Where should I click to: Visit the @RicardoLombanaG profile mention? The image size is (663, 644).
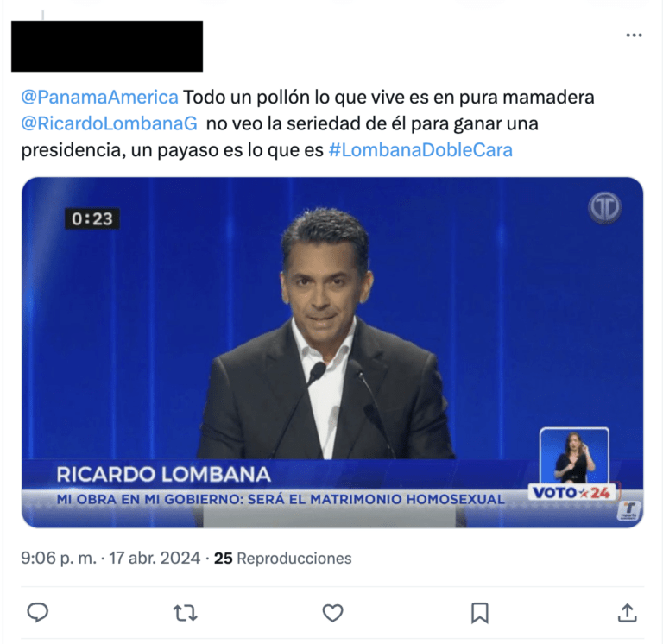[110, 123]
